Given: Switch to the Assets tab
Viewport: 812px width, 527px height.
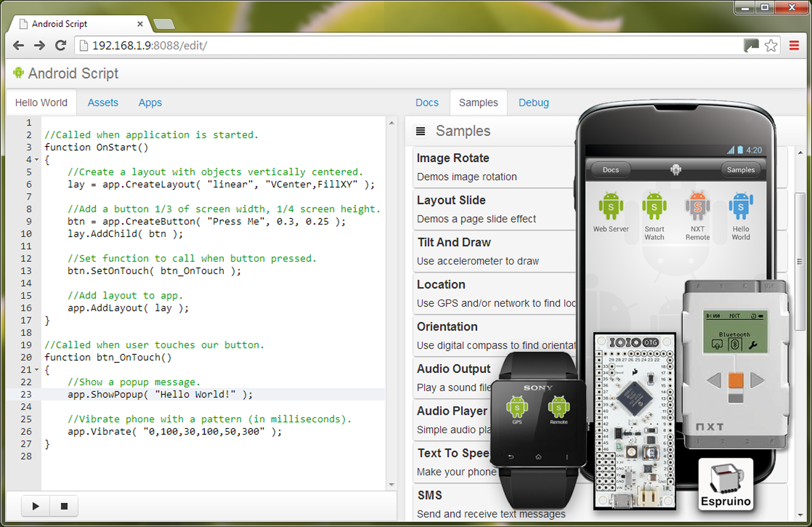Looking at the screenshot, I should point(103,102).
